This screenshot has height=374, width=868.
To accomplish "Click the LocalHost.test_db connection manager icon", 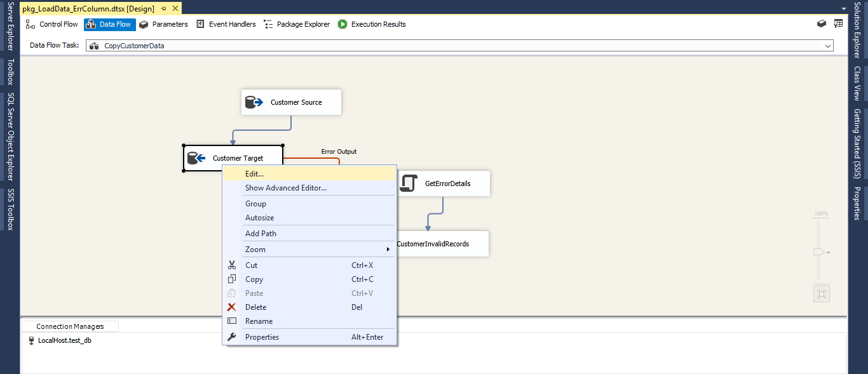I will 32,340.
